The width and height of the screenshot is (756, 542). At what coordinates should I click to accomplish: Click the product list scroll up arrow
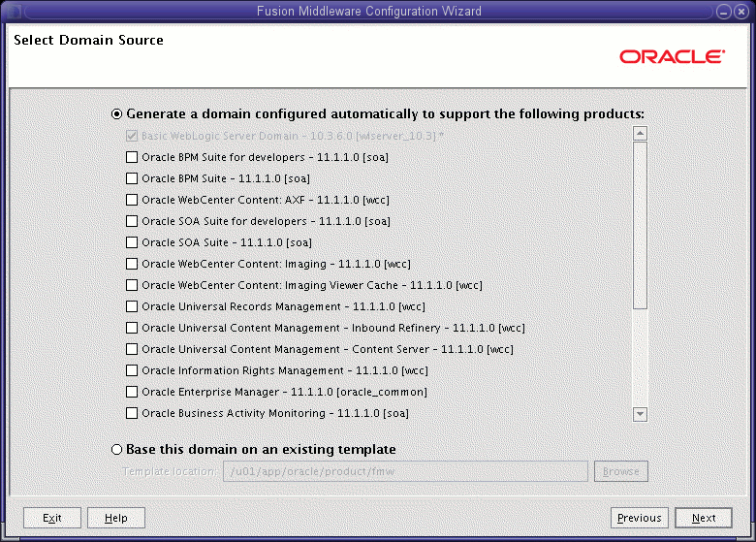[640, 134]
